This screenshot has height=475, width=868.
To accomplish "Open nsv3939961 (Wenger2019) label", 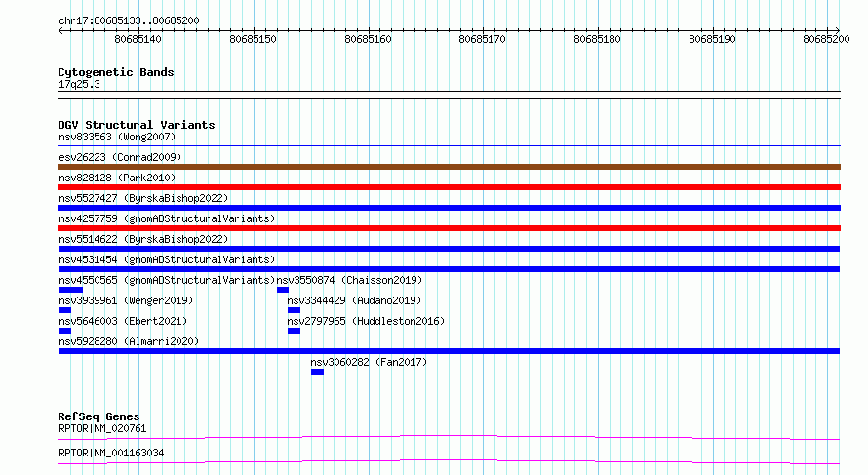I will [x=126, y=300].
